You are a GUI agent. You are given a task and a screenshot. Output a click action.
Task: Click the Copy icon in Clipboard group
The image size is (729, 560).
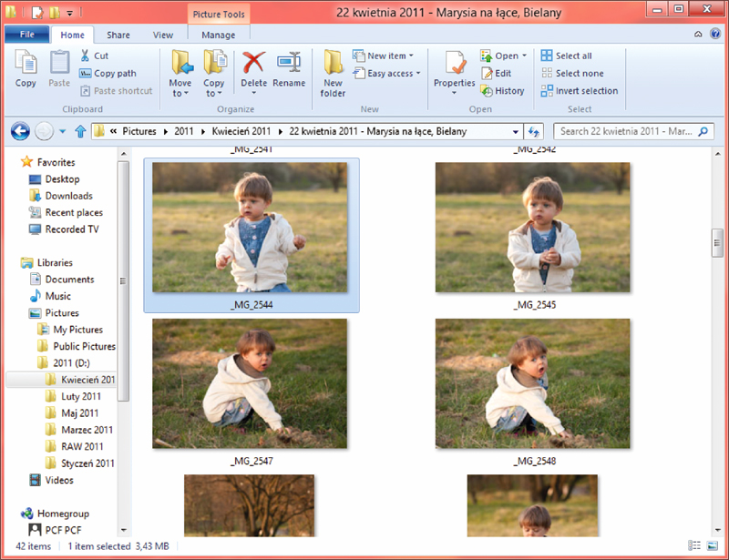point(26,69)
